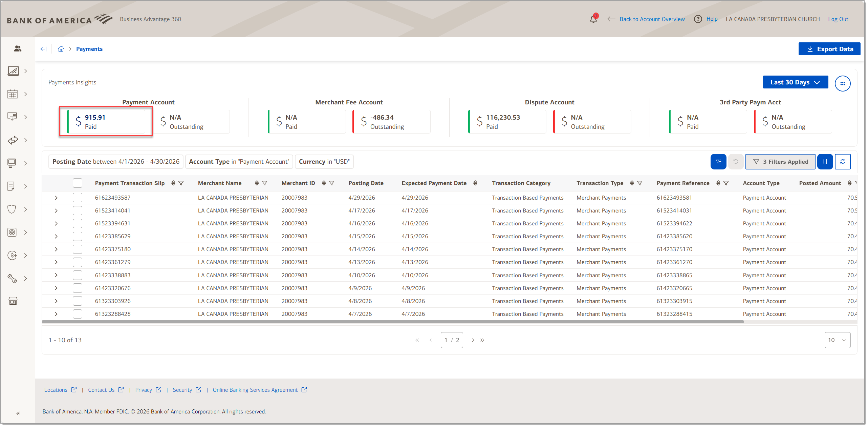This screenshot has width=868, height=427.
Task: Click the refresh table icon button
Action: pos(843,162)
